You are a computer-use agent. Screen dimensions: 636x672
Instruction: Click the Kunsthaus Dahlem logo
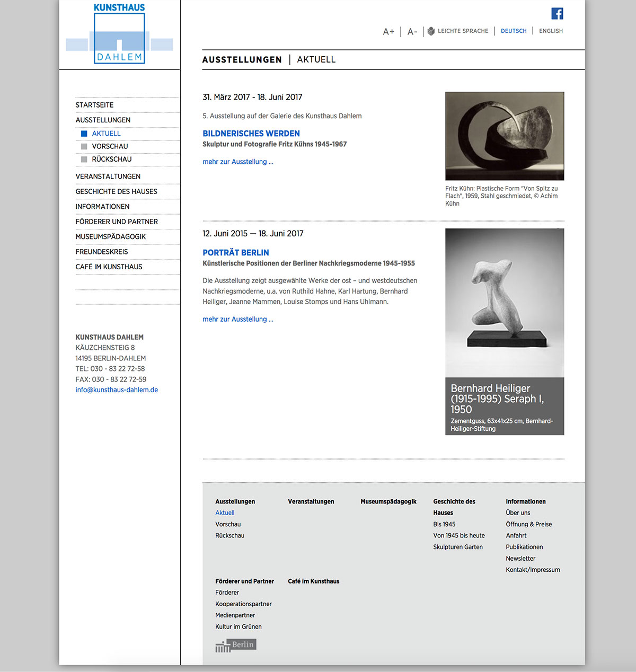(x=119, y=34)
